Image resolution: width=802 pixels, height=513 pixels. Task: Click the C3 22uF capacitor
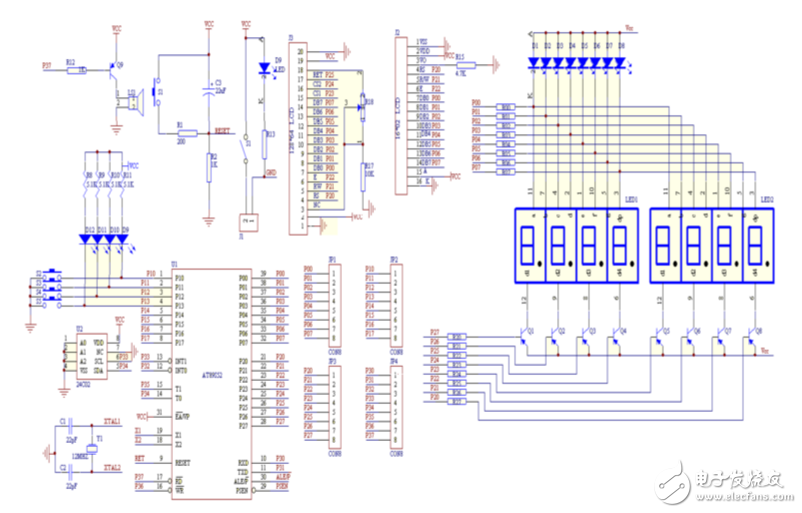pos(208,85)
